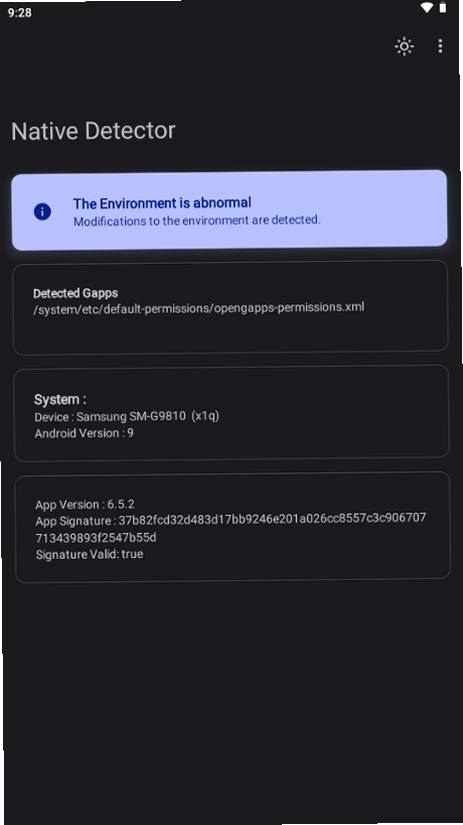Image resolution: width=463 pixels, height=825 pixels.
Task: Tap the System: heading label
Action: tap(60, 399)
